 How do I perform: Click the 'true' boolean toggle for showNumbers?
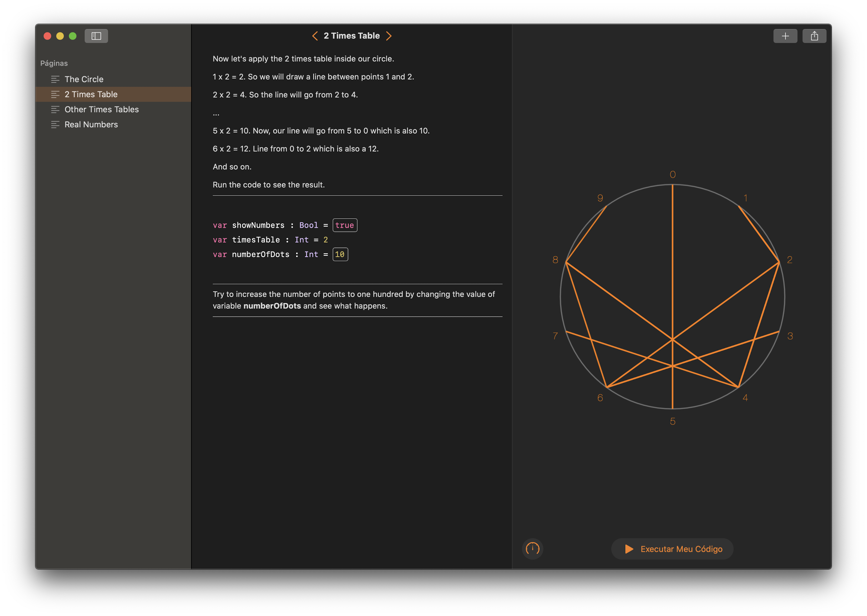tap(344, 225)
